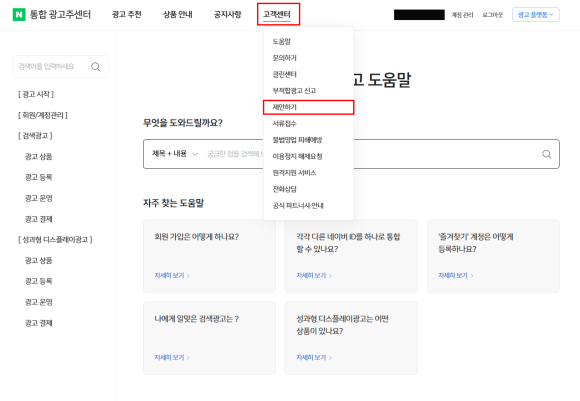This screenshot has width=580, height=401.
Task: Expand the 광고 플랫폼 dropdown button
Action: coord(536,15)
